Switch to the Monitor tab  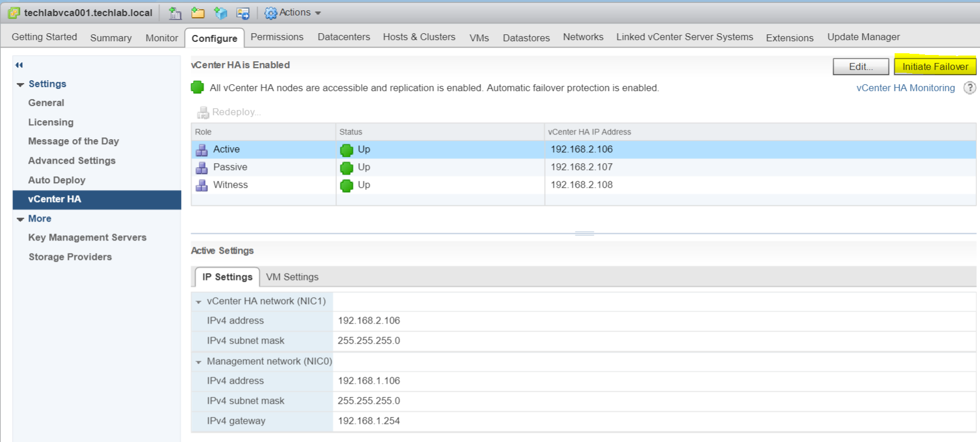[x=162, y=37]
